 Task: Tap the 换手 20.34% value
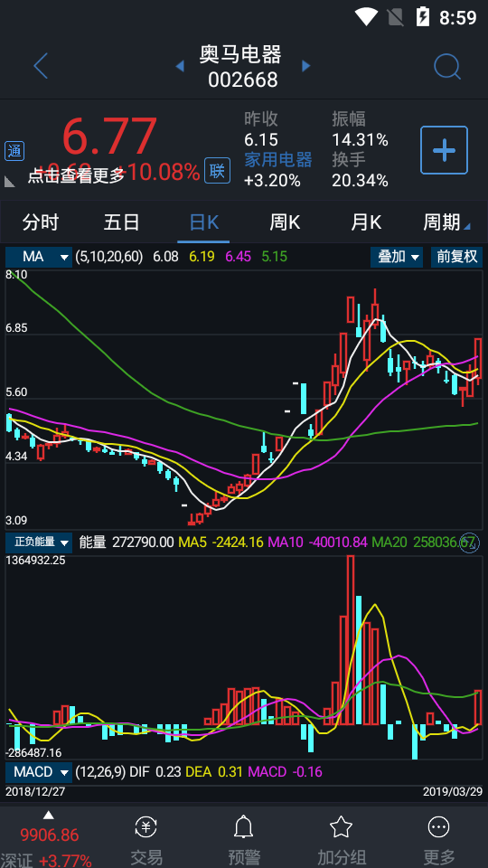361,180
